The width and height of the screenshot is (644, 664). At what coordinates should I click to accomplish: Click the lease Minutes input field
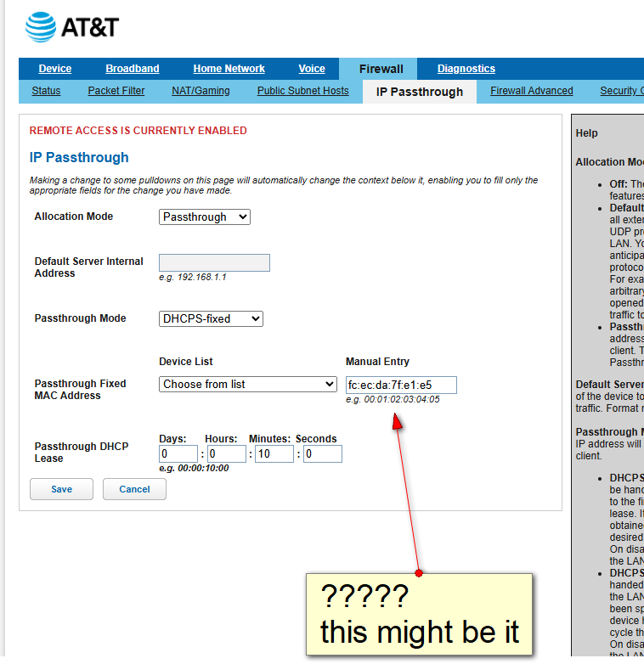(x=274, y=454)
